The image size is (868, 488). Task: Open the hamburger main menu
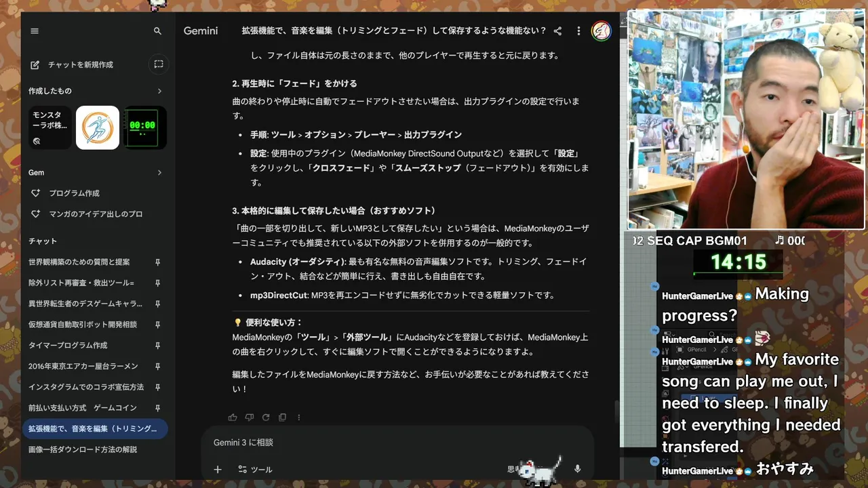(x=35, y=31)
